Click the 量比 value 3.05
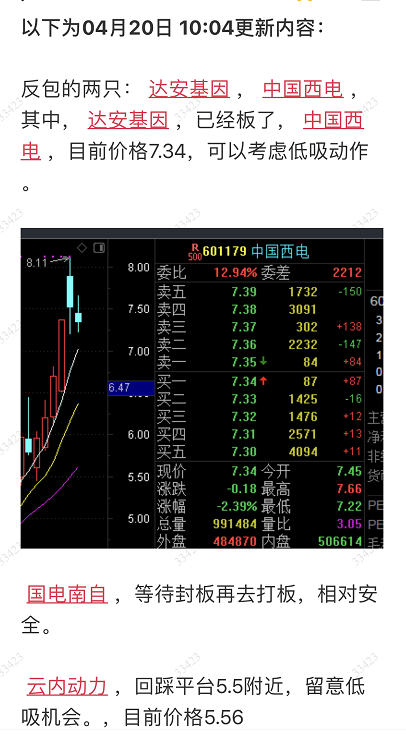 (x=349, y=524)
